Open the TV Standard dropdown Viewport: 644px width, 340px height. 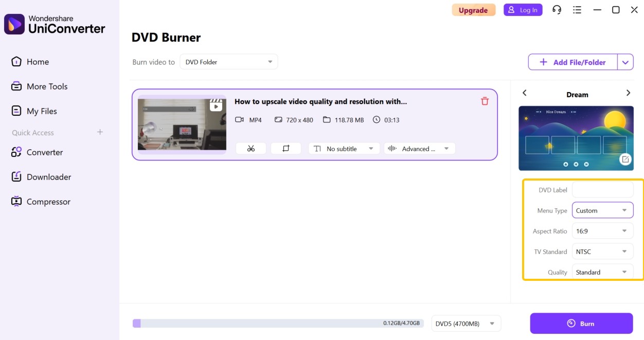tap(603, 252)
